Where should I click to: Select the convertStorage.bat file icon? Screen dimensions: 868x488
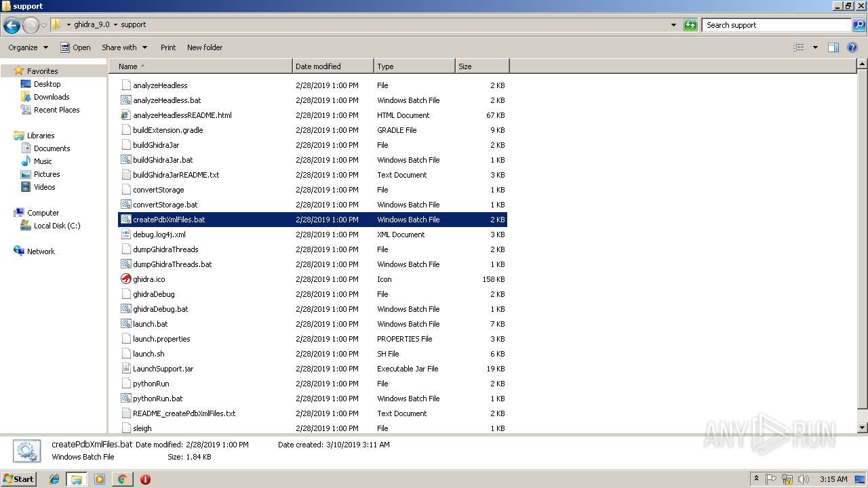tap(125, 205)
